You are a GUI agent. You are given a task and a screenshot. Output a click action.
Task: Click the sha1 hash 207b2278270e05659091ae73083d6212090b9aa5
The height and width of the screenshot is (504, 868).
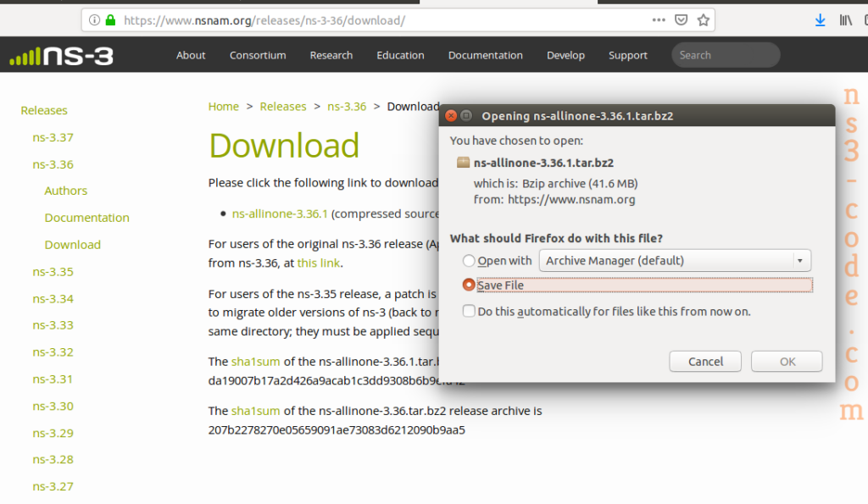click(337, 429)
